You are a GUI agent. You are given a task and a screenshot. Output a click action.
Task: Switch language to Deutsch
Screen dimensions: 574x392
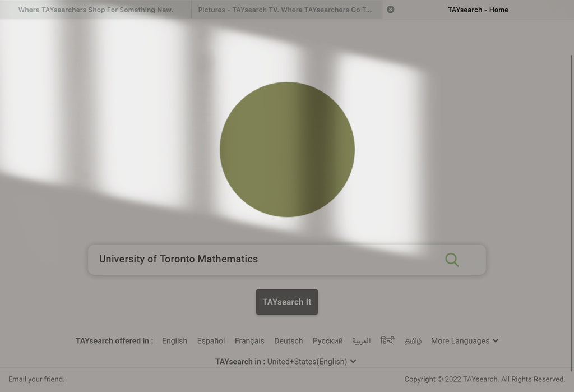[x=288, y=341]
